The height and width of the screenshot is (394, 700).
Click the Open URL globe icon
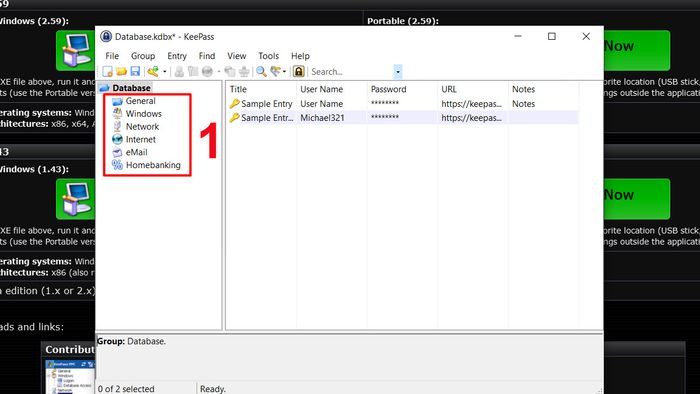[x=207, y=71]
